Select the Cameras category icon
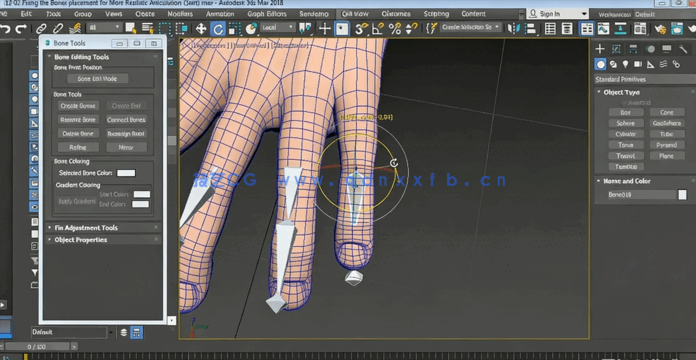Viewport: 696px width, 360px height. 638,64
